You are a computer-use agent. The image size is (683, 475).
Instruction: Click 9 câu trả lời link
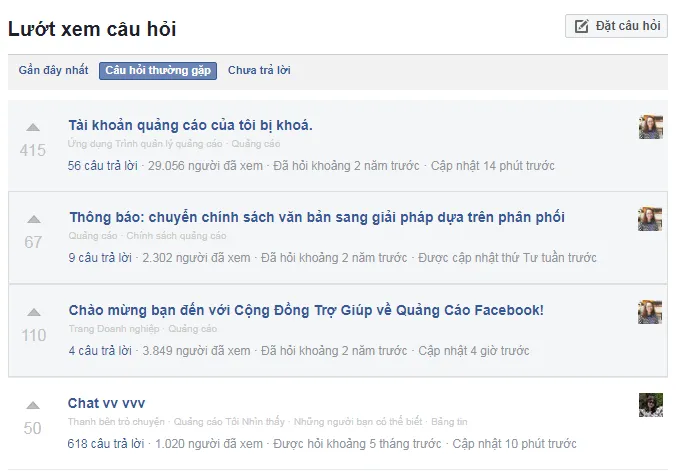point(100,258)
